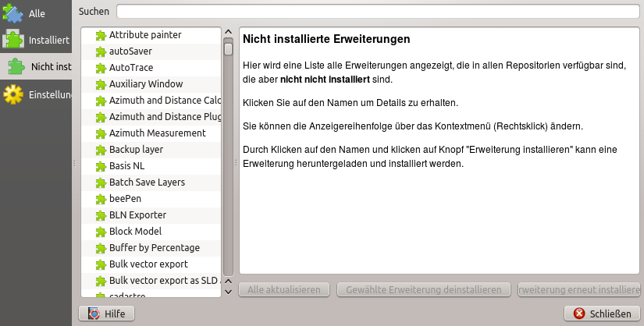Click scroll up arrow of plugin list

228,34
